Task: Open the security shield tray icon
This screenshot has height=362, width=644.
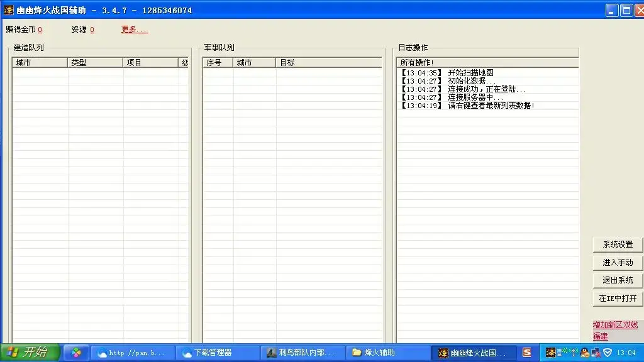Action: 608,352
